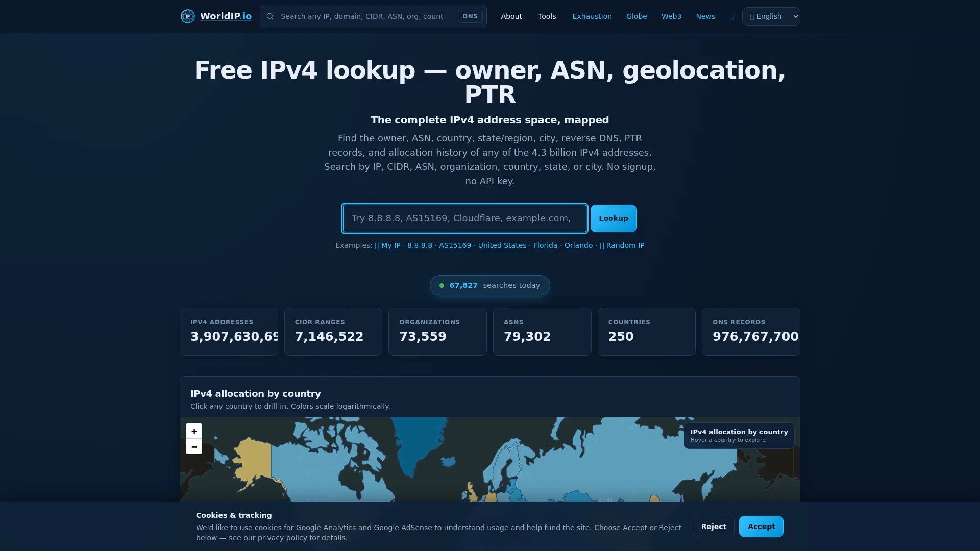980x551 pixels.
Task: Click the magnifier icon in header search
Action: click(270, 16)
